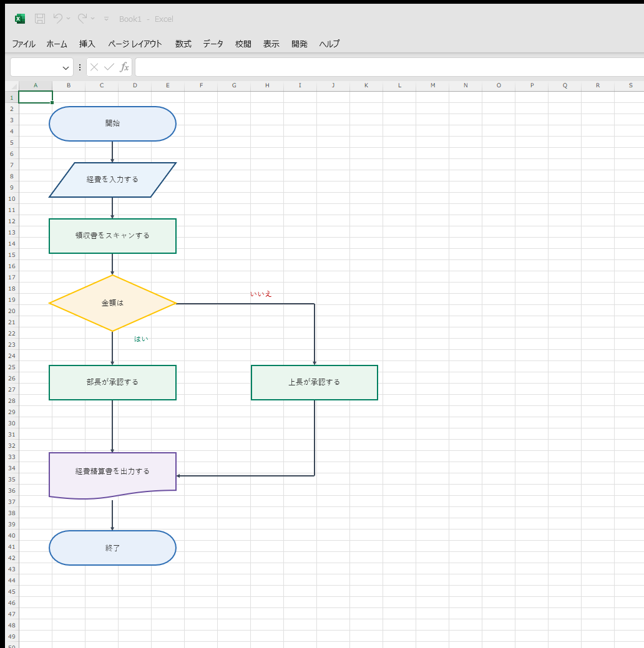Click the Select All corner triangle
This screenshot has height=648, width=644.
(x=14, y=86)
